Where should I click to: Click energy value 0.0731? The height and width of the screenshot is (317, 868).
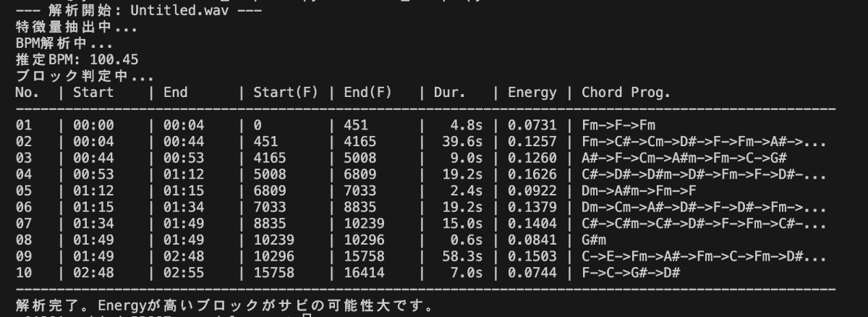(x=532, y=125)
